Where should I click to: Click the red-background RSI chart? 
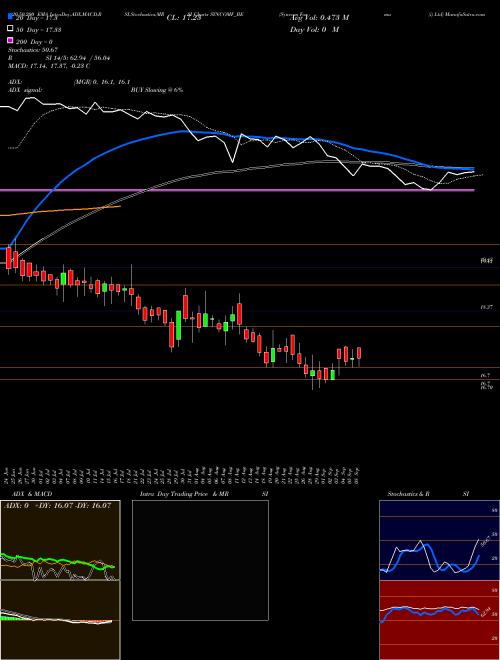point(439,620)
